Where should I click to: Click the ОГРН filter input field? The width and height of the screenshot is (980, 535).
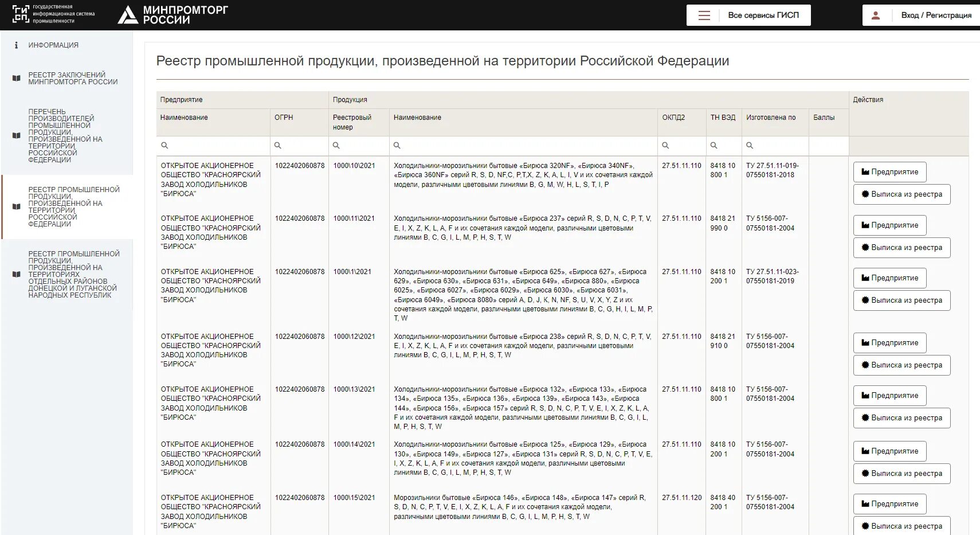click(x=299, y=146)
